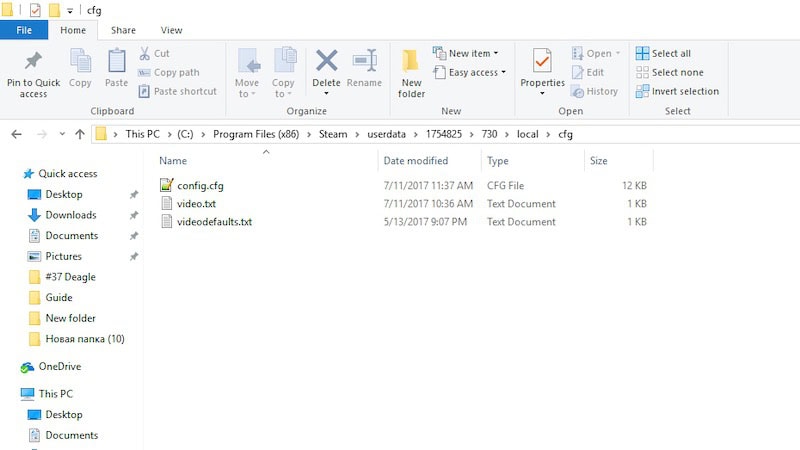Switch to Share ribbon tab

(x=123, y=30)
